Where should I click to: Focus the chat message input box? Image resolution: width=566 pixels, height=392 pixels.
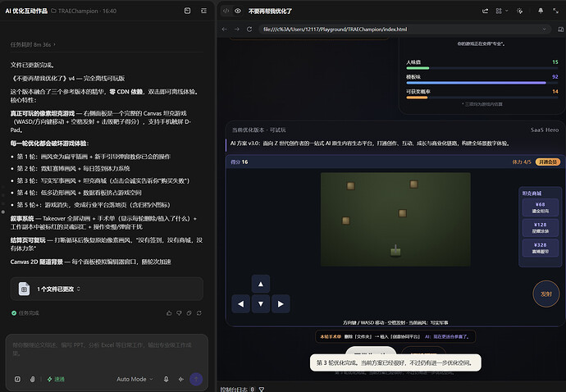(x=107, y=349)
